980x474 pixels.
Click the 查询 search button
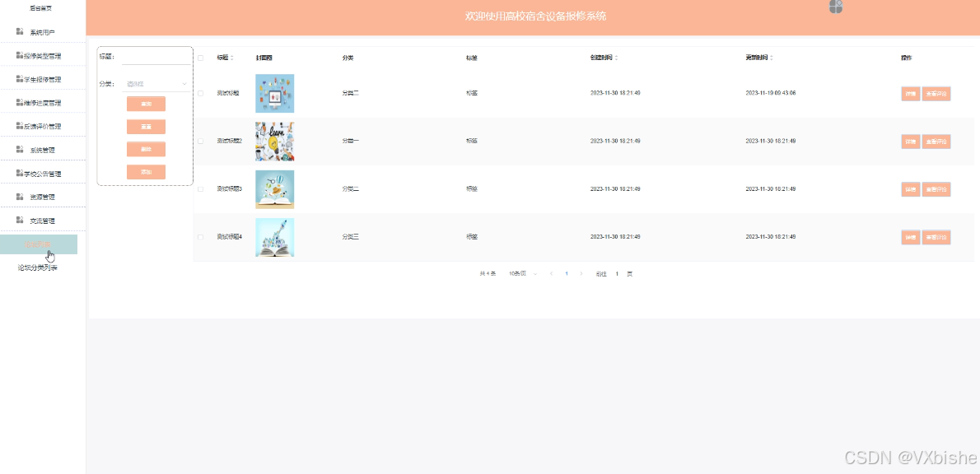click(146, 104)
